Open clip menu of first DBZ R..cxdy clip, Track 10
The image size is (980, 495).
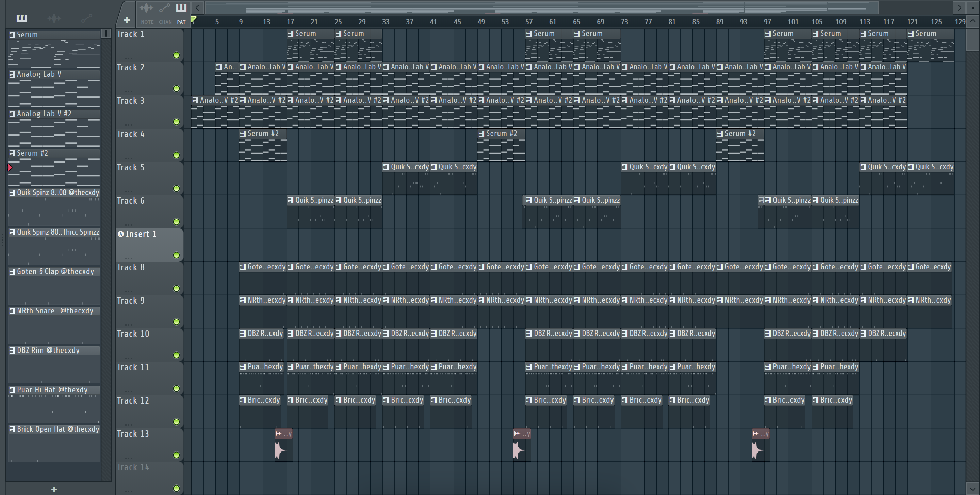click(243, 334)
